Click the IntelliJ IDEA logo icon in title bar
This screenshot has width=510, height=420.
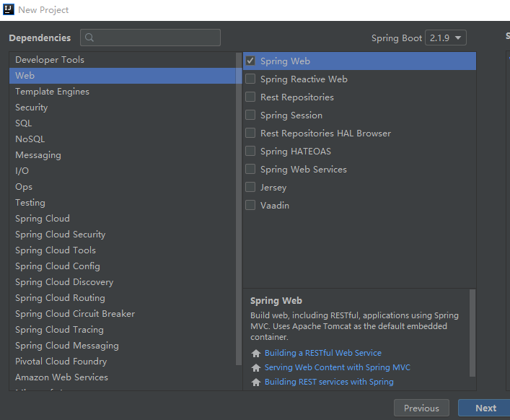click(x=9, y=10)
